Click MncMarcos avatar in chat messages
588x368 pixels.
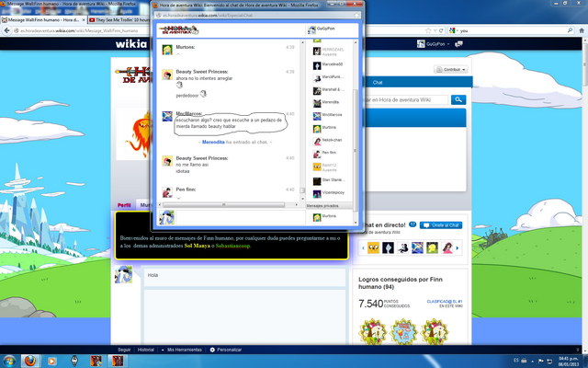[167, 117]
